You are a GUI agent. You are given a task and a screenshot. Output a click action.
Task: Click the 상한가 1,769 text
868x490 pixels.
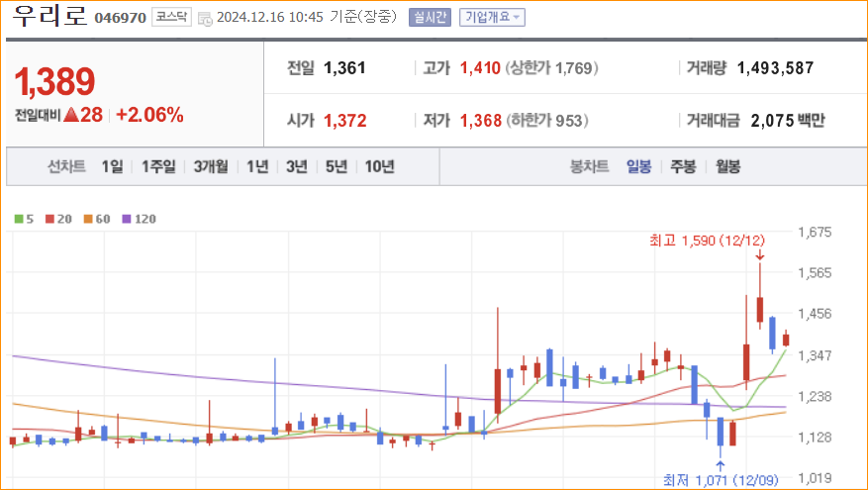point(551,68)
